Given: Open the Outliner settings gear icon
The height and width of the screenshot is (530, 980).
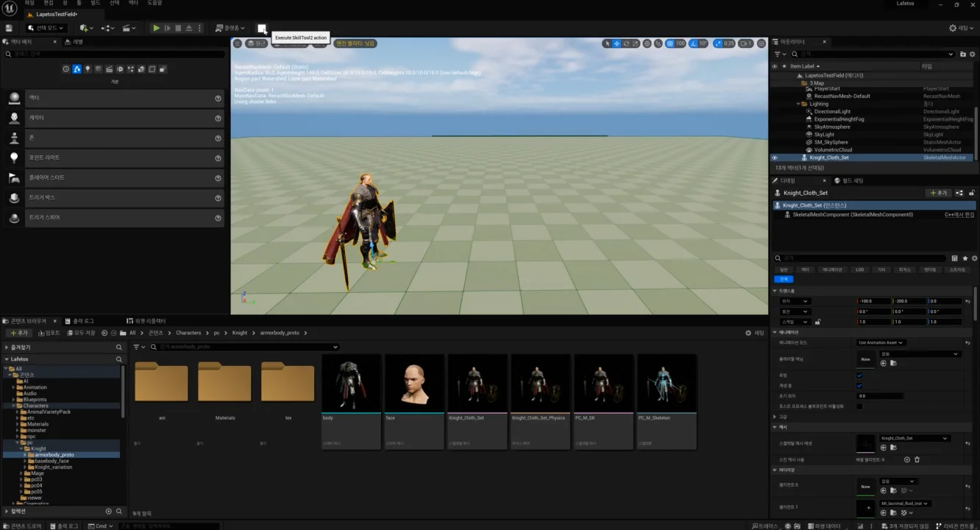Looking at the screenshot, I should coord(973,54).
